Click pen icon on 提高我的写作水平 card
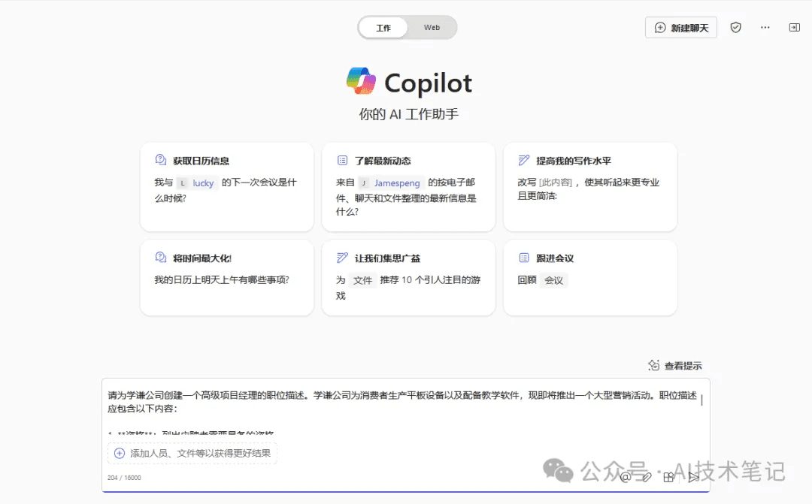Viewport: 812px width, 504px height. (523, 161)
